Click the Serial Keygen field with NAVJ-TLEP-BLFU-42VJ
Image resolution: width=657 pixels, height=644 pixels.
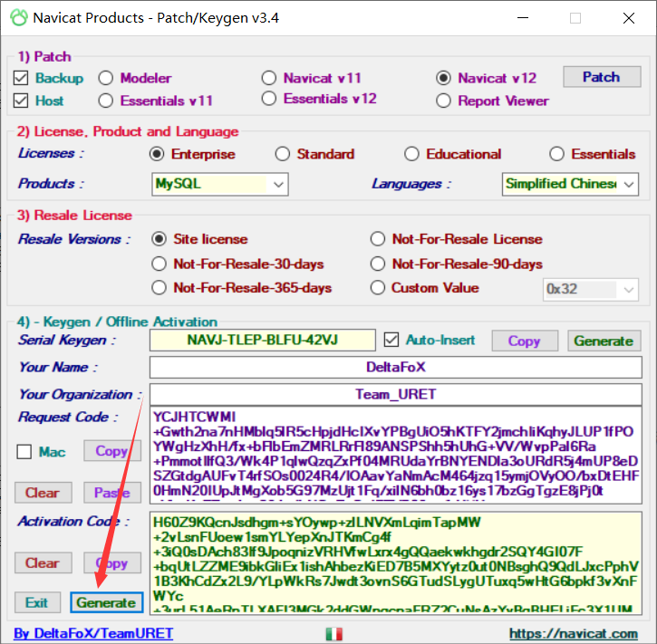click(x=262, y=340)
